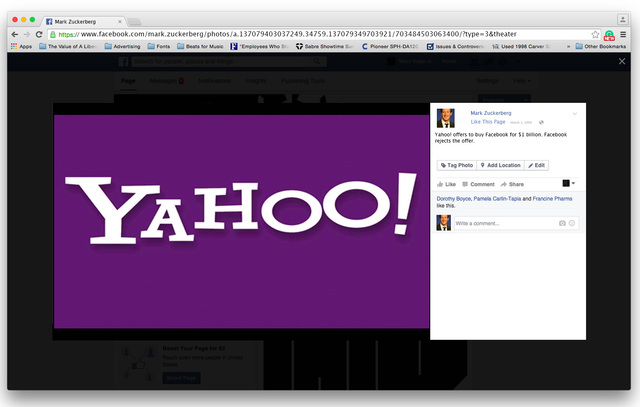640x407 pixels.
Task: Click the dimmed Home link in the header
Action: tap(449, 61)
